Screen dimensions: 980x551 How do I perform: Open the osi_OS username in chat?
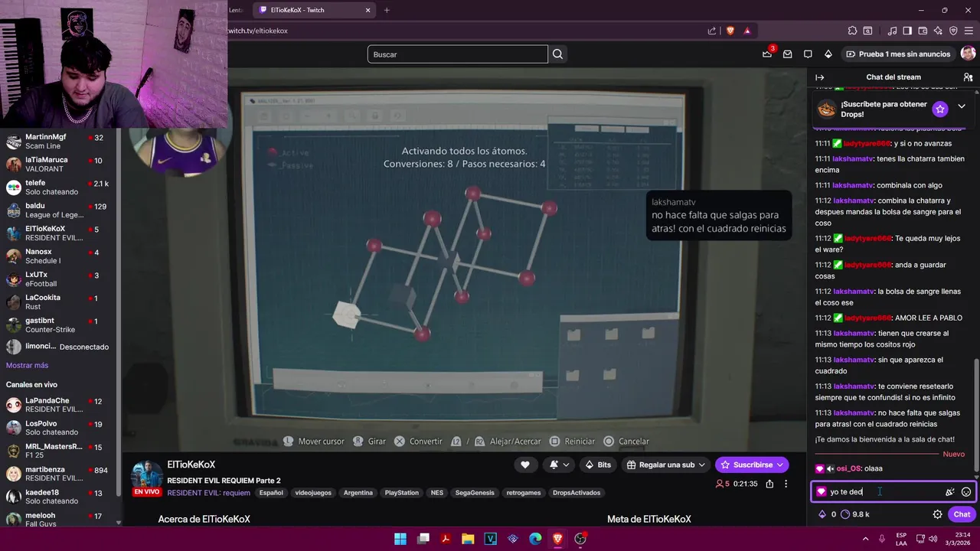click(x=848, y=468)
